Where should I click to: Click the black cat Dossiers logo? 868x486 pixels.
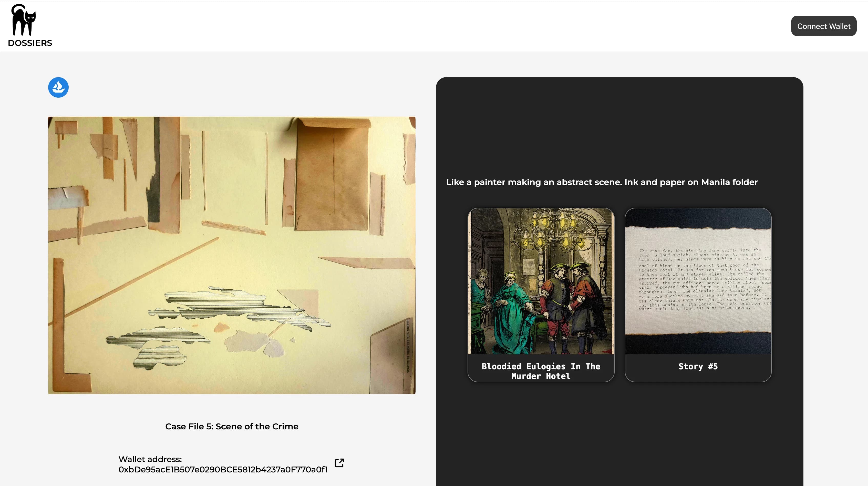24,20
